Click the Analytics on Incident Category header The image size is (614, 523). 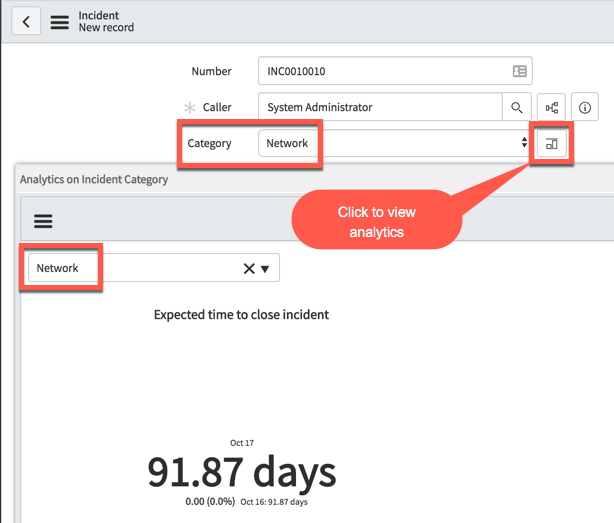94,179
